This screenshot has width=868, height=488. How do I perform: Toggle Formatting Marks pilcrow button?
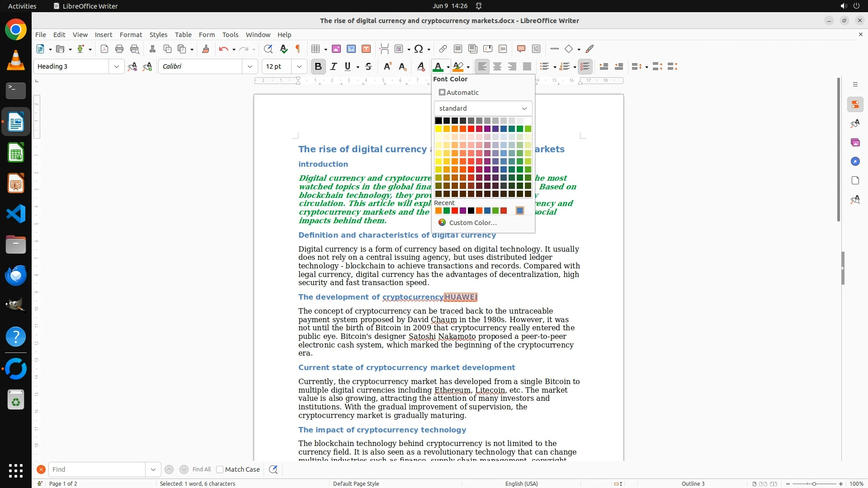[298, 49]
